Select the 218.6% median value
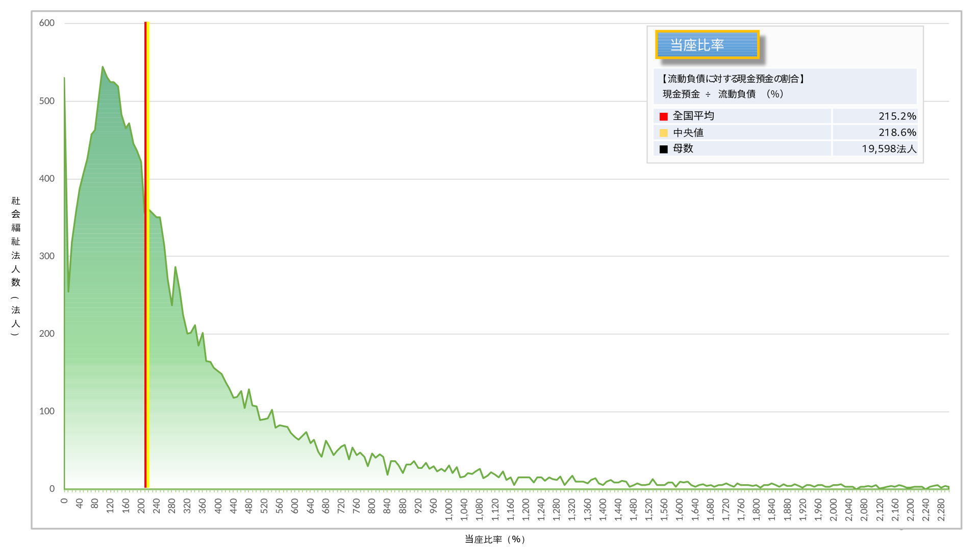Image resolution: width=980 pixels, height=551 pixels. 897,133
